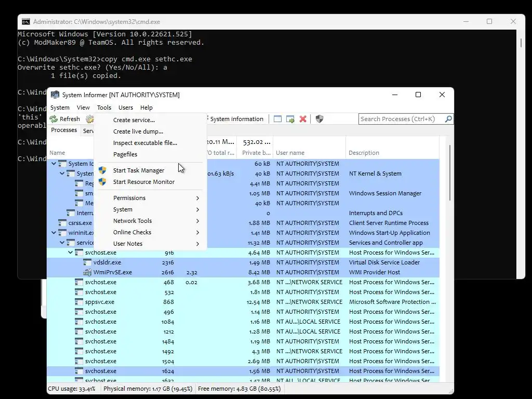This screenshot has width=532, height=399.
Task: Minimize the cmd.exe window
Action: coord(466,21)
